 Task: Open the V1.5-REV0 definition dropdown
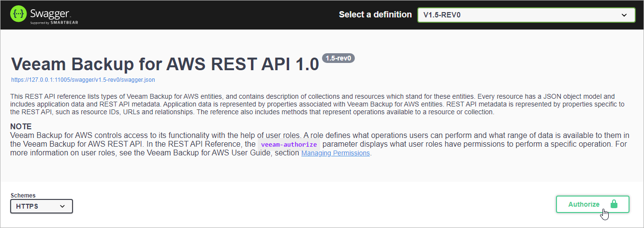point(526,15)
